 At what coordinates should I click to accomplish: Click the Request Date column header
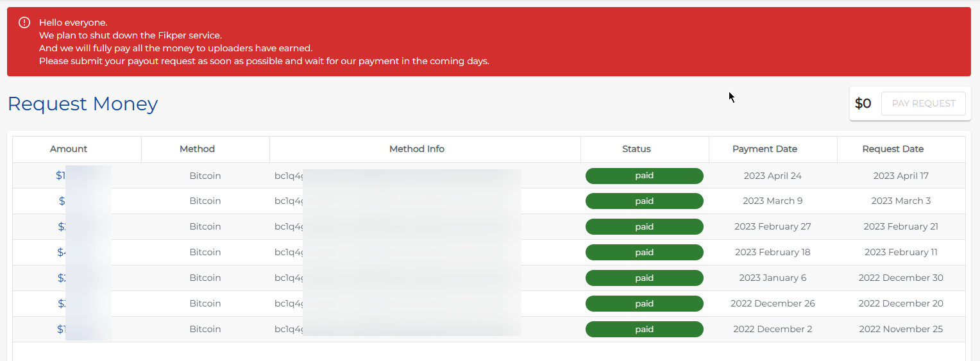pos(893,149)
